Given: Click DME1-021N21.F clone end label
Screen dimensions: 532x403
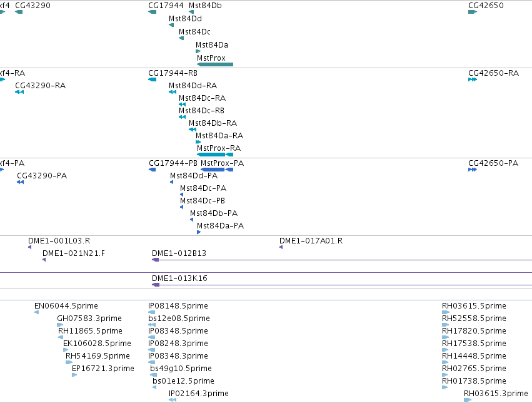Looking at the screenshot, I should point(73,253).
